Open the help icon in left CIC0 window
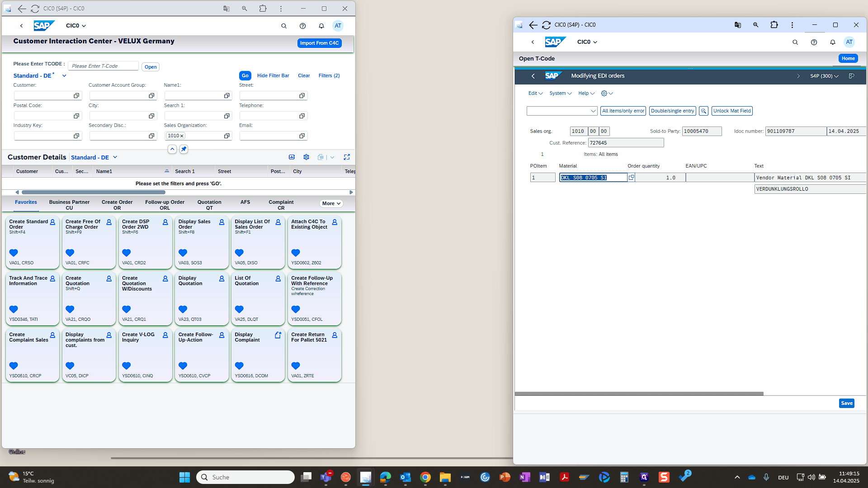The width and height of the screenshot is (868, 488). pos(303,26)
